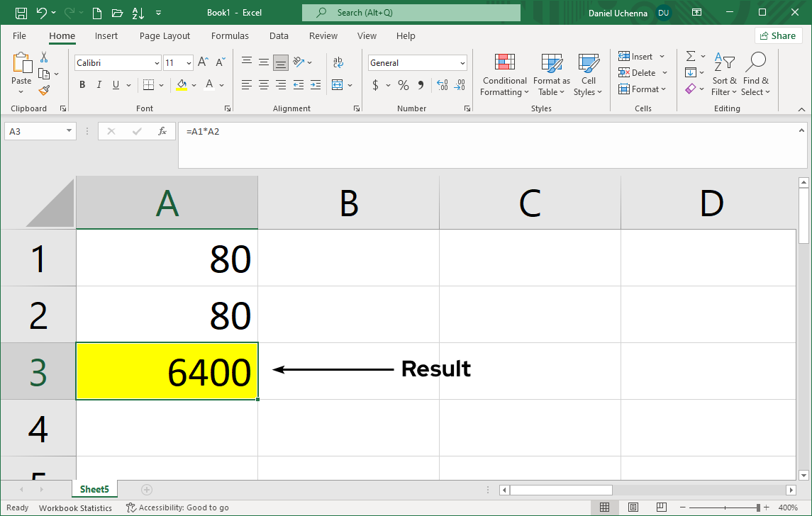Screen dimensions: 812x516
Task: Open Conditional Formatting options
Action: coord(504,74)
